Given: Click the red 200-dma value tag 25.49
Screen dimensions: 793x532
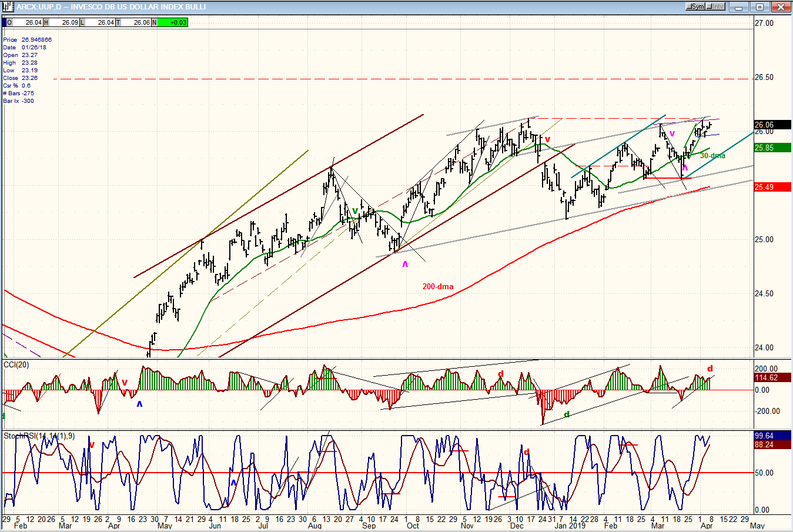Looking at the screenshot, I should [x=772, y=187].
